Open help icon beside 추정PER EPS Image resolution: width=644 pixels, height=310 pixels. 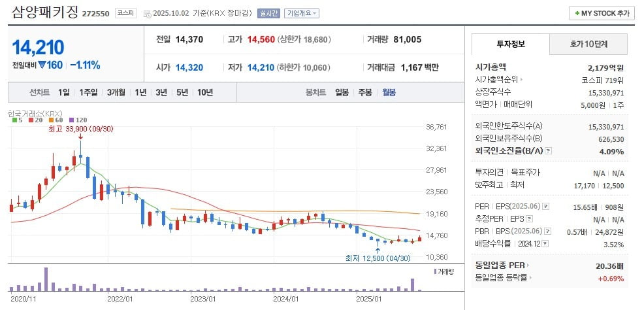(x=530, y=218)
